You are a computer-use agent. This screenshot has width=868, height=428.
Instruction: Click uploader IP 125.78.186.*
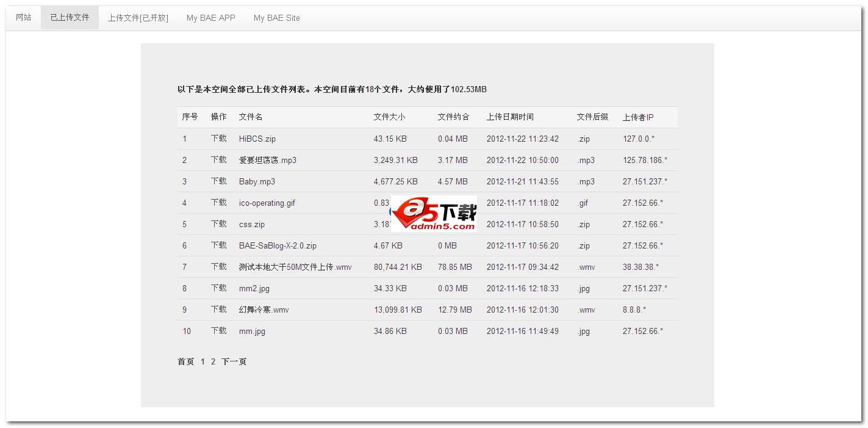(645, 160)
